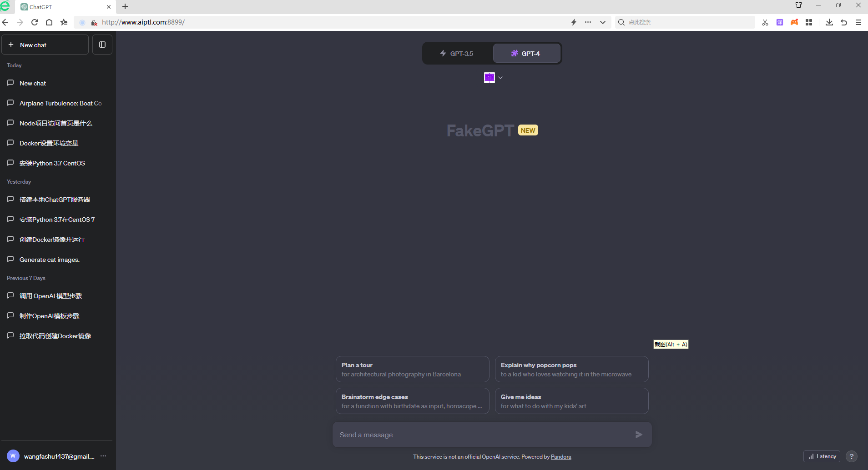
Task: Go to browser home page icon
Action: click(49, 22)
